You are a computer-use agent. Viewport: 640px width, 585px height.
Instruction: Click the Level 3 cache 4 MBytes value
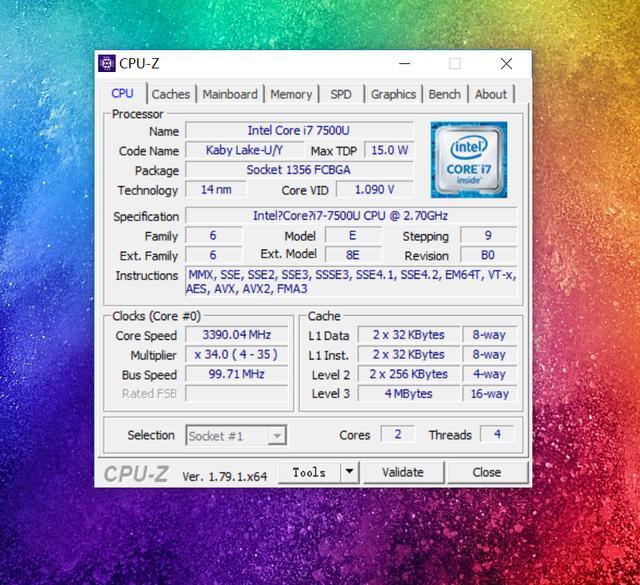(x=409, y=394)
